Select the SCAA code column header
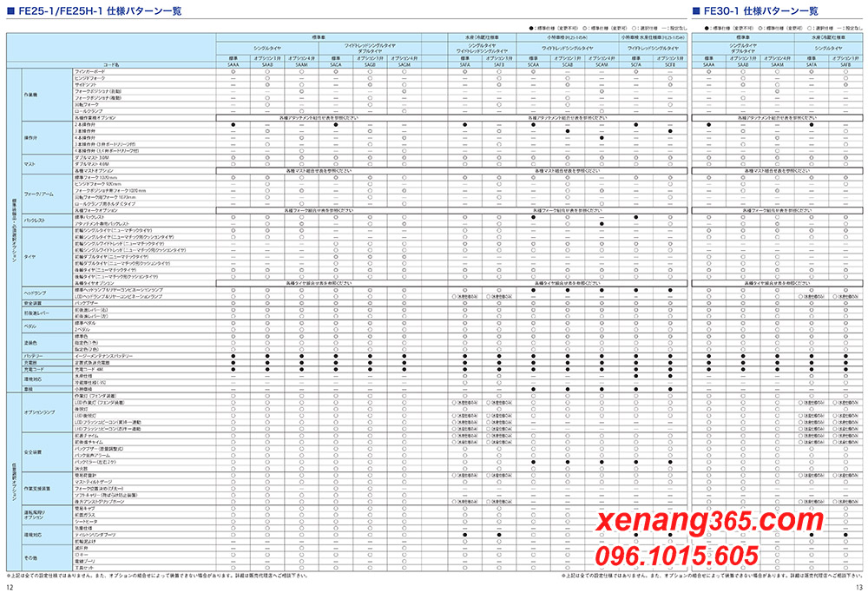 click(533, 65)
